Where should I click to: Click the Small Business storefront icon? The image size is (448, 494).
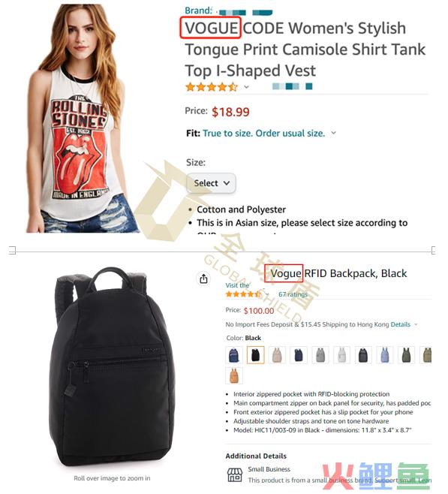[x=235, y=474]
